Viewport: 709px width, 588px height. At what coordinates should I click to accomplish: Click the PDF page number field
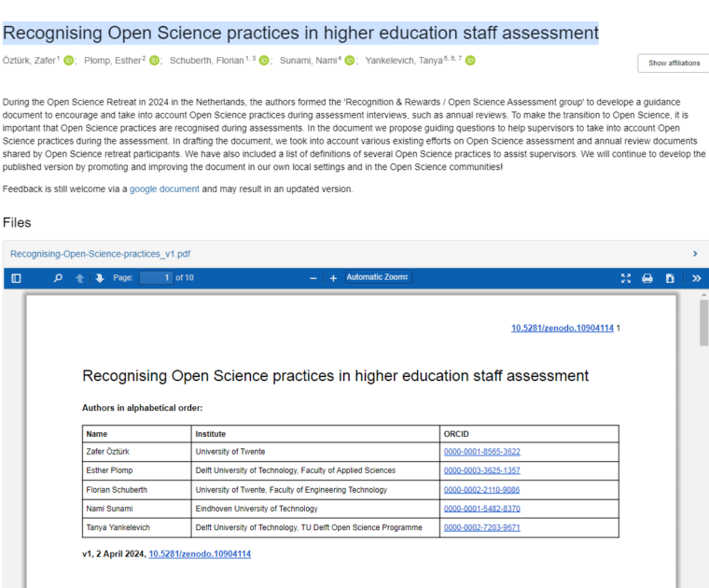pyautogui.click(x=156, y=278)
